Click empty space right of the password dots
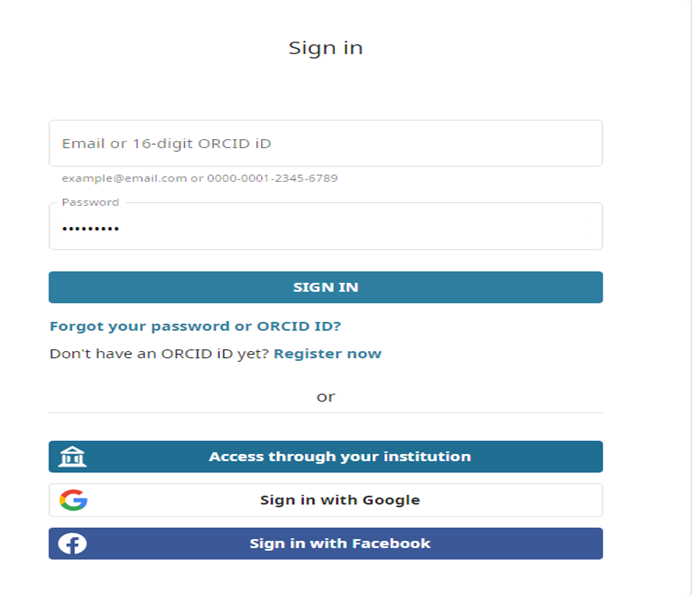 400,230
